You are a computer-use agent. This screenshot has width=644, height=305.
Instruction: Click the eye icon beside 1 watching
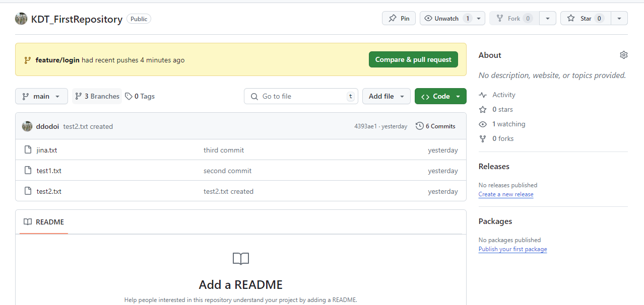[483, 124]
